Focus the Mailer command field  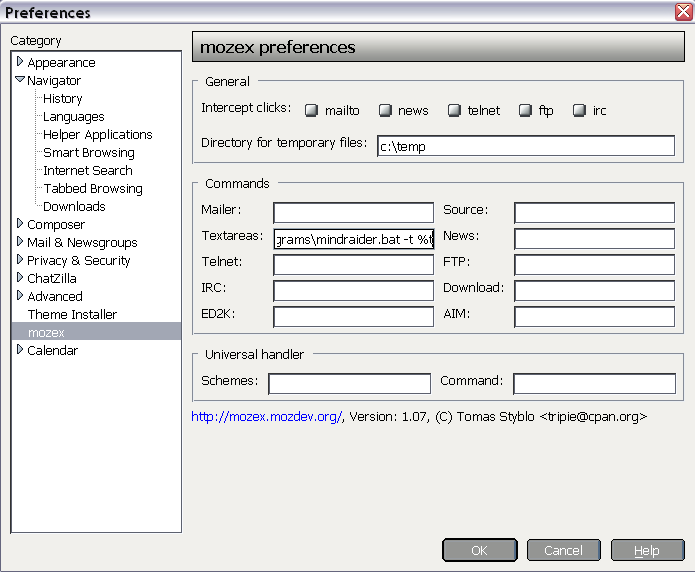tap(353, 213)
